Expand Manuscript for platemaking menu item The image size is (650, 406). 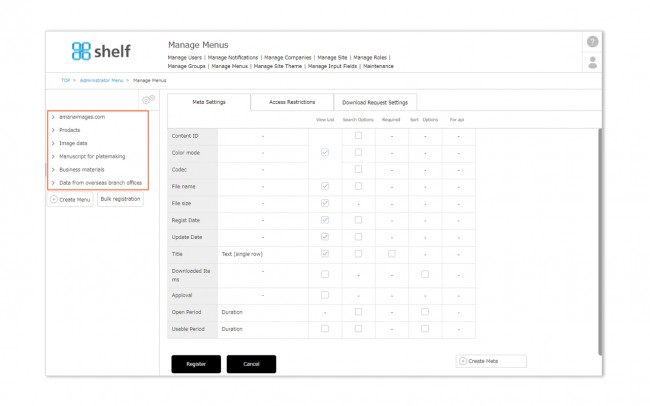coord(53,156)
